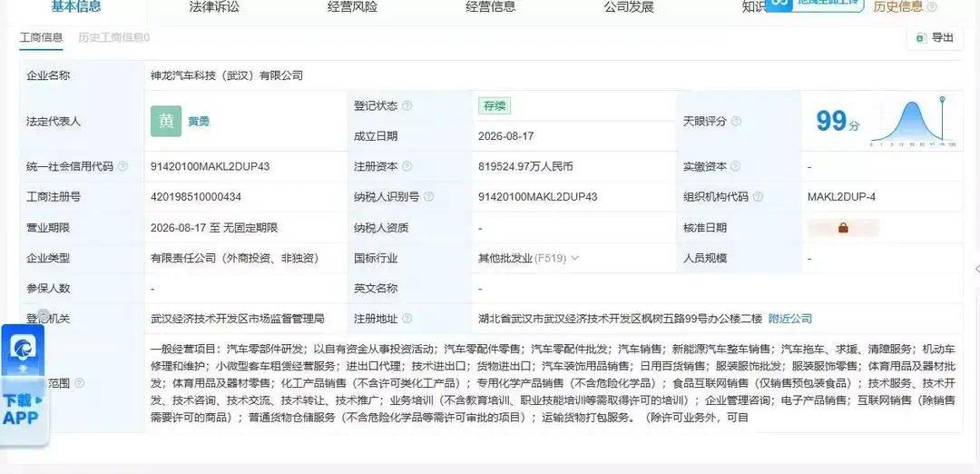
Task: Click the help icon beside 经营范围 label
Action: pos(79,382)
